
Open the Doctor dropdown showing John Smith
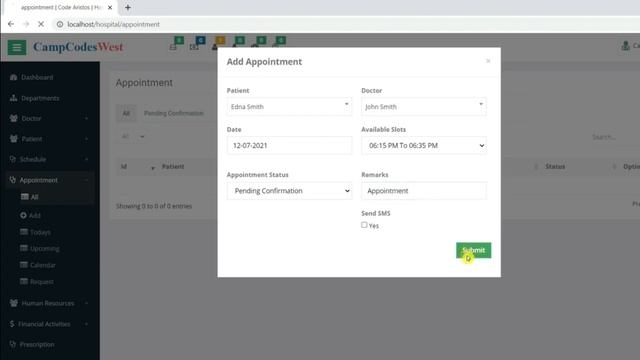pos(424,107)
